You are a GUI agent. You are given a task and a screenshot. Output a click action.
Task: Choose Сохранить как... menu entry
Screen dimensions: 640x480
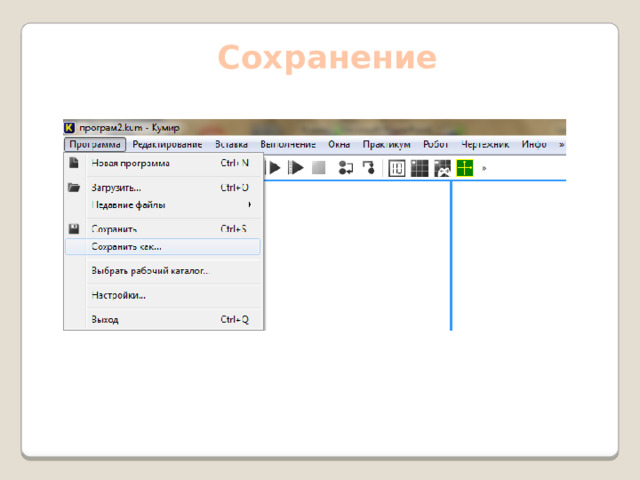point(162,247)
